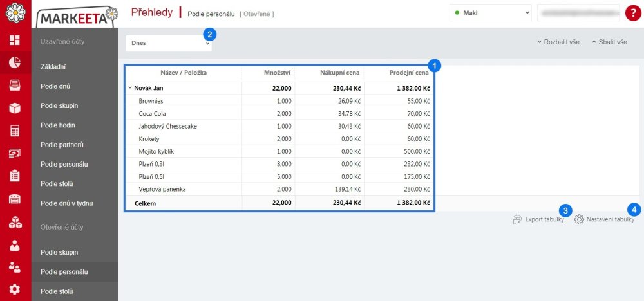Sort by Množství column header

(277, 73)
